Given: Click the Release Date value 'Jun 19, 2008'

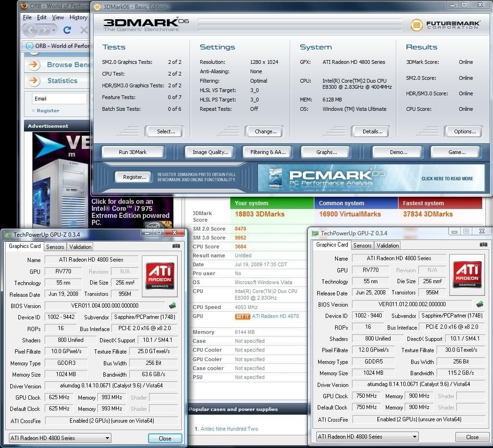Looking at the screenshot, I should pos(63,294).
